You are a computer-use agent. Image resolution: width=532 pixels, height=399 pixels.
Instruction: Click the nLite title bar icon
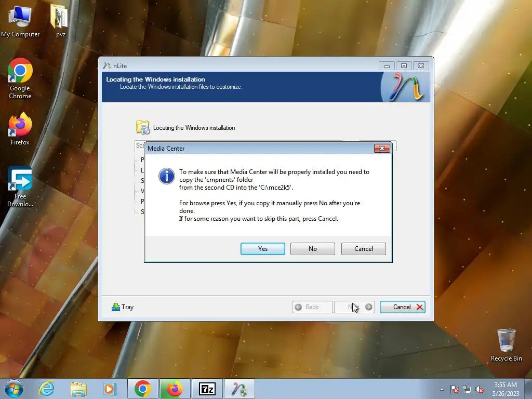(107, 66)
